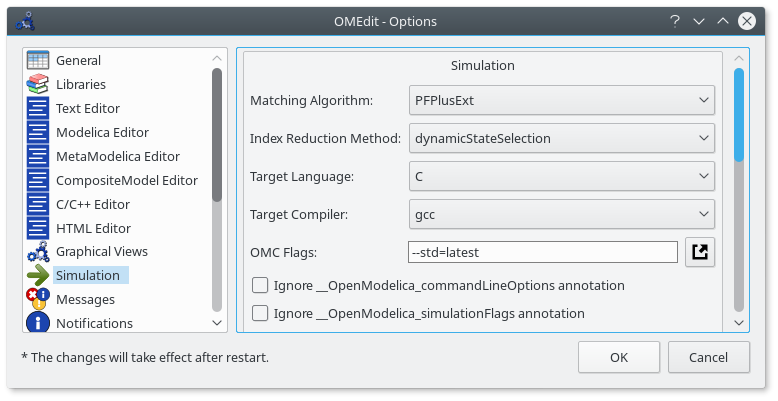Enable Ignore __OpenModelica_commandLineOptions annotation checkbox

click(x=260, y=286)
